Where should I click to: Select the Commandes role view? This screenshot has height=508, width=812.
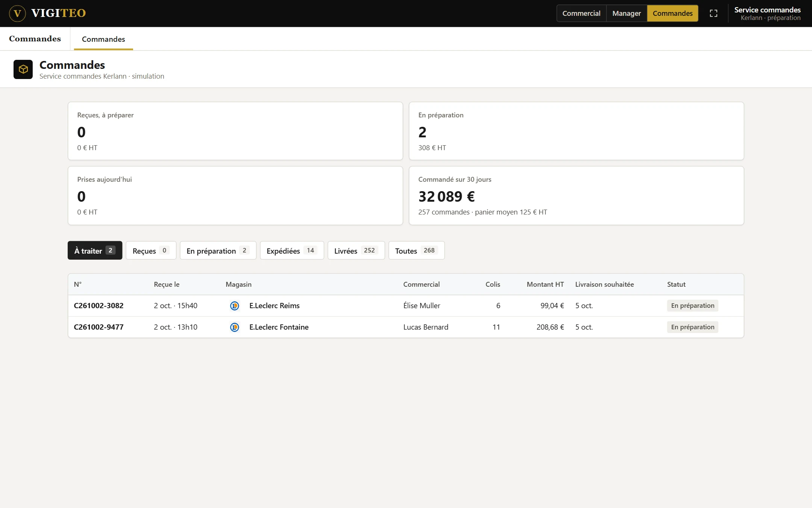tap(673, 14)
